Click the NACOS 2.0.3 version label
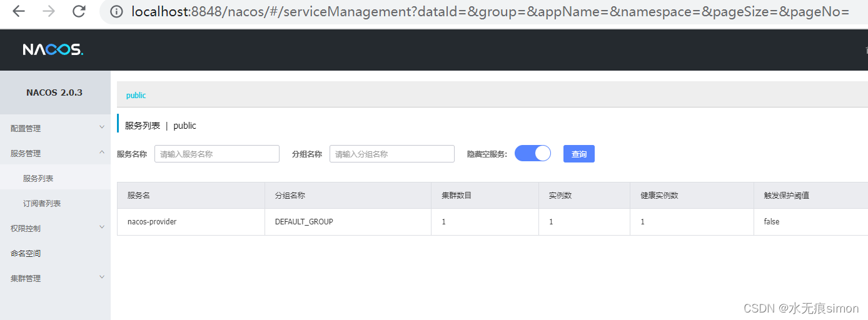This screenshot has height=320, width=868. pyautogui.click(x=54, y=92)
